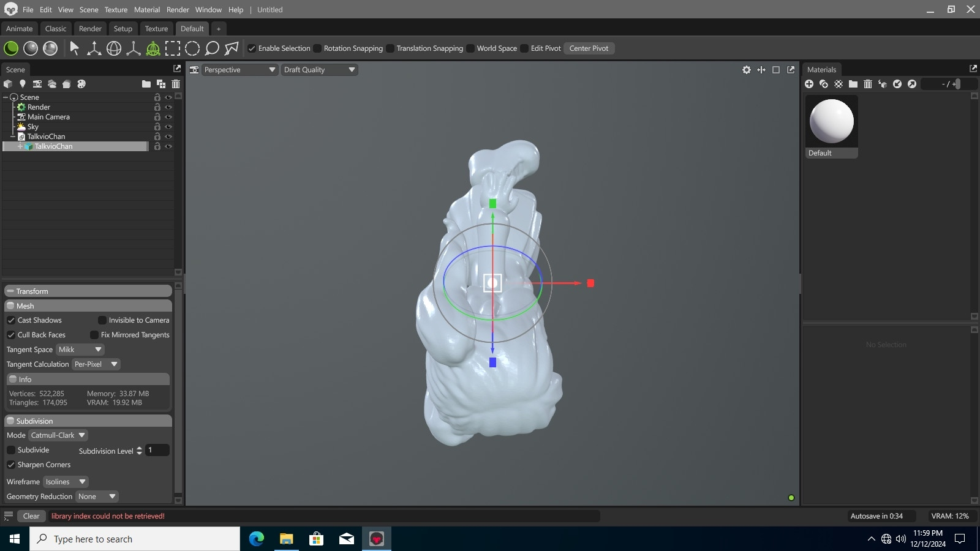
Task: Open Tangent Space Mikk dropdown
Action: click(x=80, y=350)
